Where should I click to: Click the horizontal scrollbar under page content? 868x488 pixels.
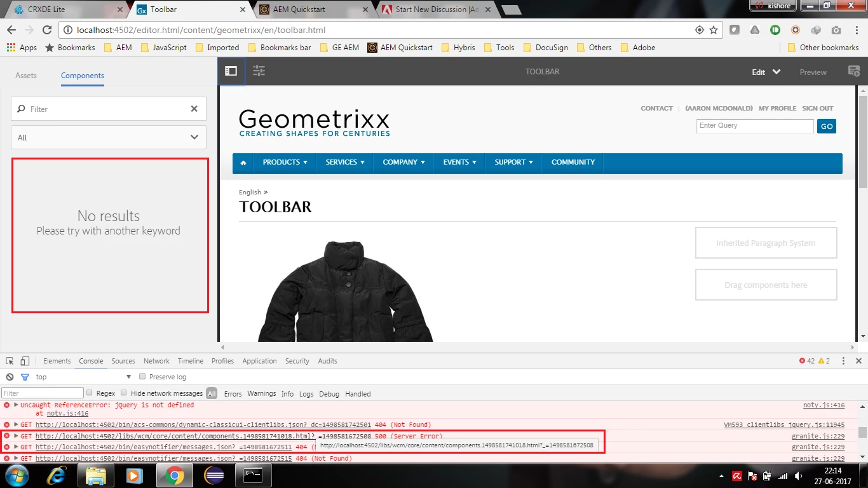click(538, 347)
